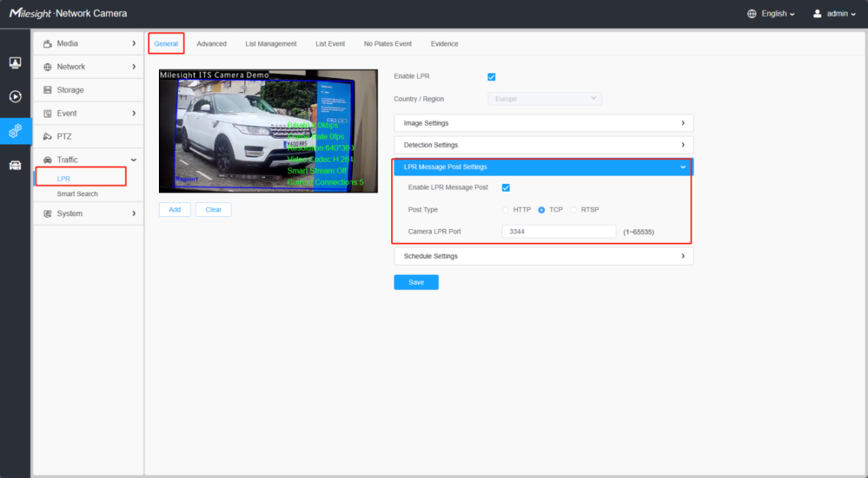Open the List Event tab
Viewport: 868px width, 478px height.
pyautogui.click(x=331, y=44)
